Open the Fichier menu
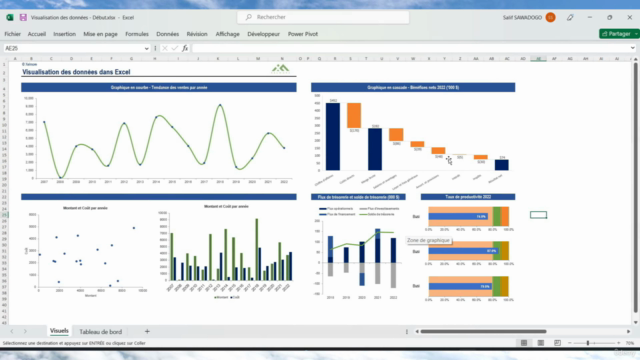640x360 pixels. tap(13, 34)
